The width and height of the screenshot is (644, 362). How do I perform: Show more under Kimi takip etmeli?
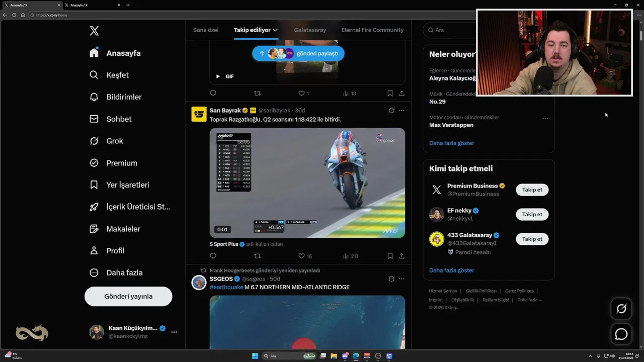452,270
